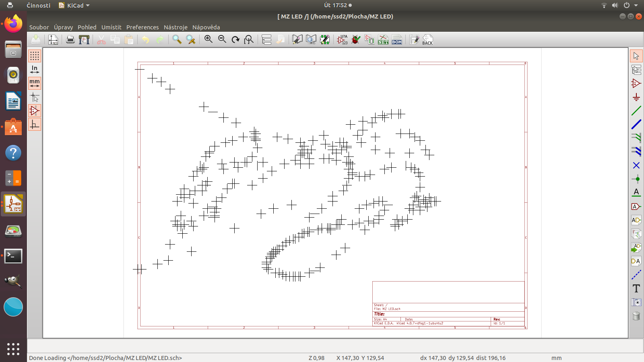Open Terminal from the dock

13,256
